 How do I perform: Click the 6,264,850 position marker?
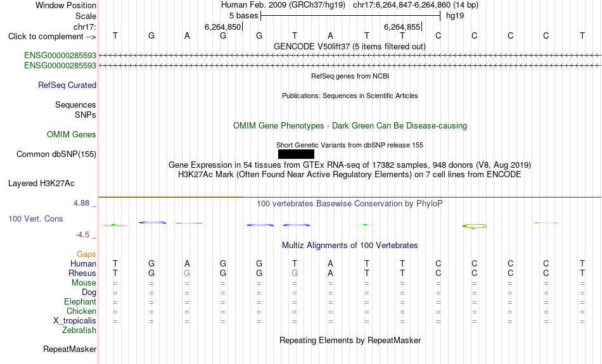(222, 27)
